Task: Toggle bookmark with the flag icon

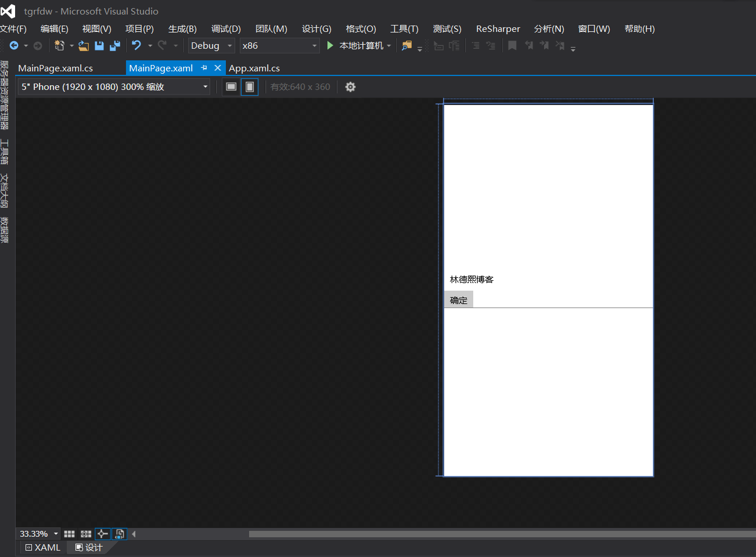Action: 512,45
